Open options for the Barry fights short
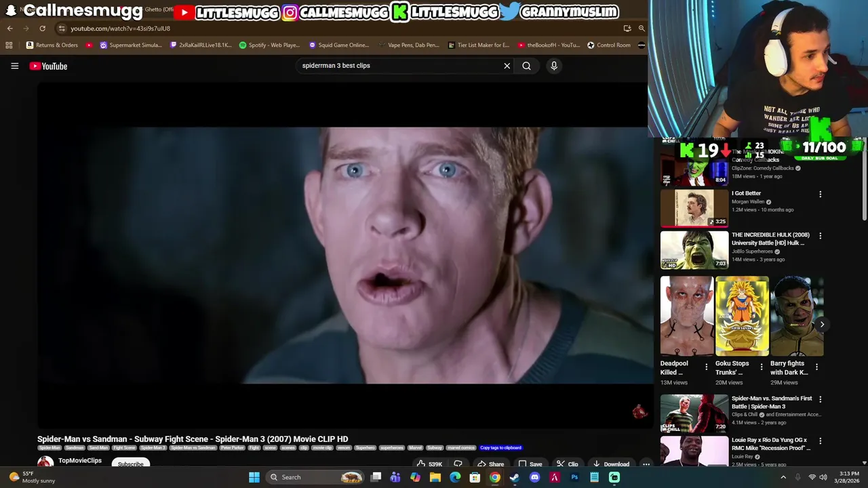This screenshot has height=488, width=868. (x=816, y=367)
